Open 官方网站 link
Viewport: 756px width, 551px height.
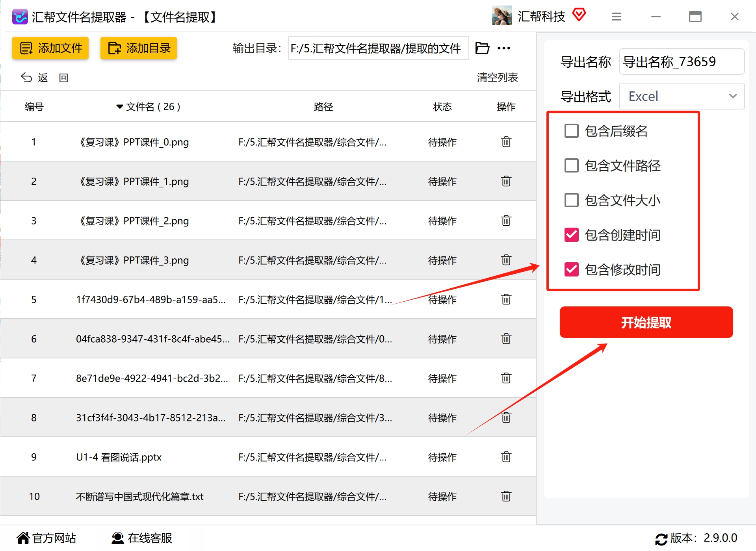[x=54, y=538]
